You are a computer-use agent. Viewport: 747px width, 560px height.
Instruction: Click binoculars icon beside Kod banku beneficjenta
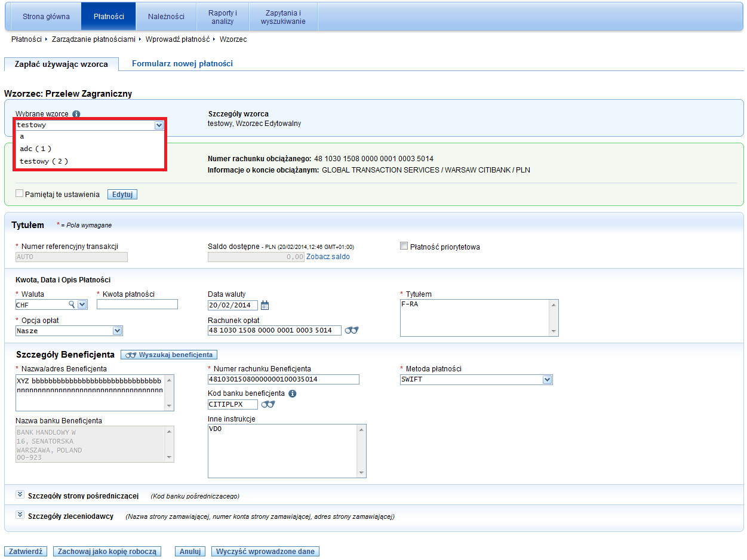click(x=268, y=404)
